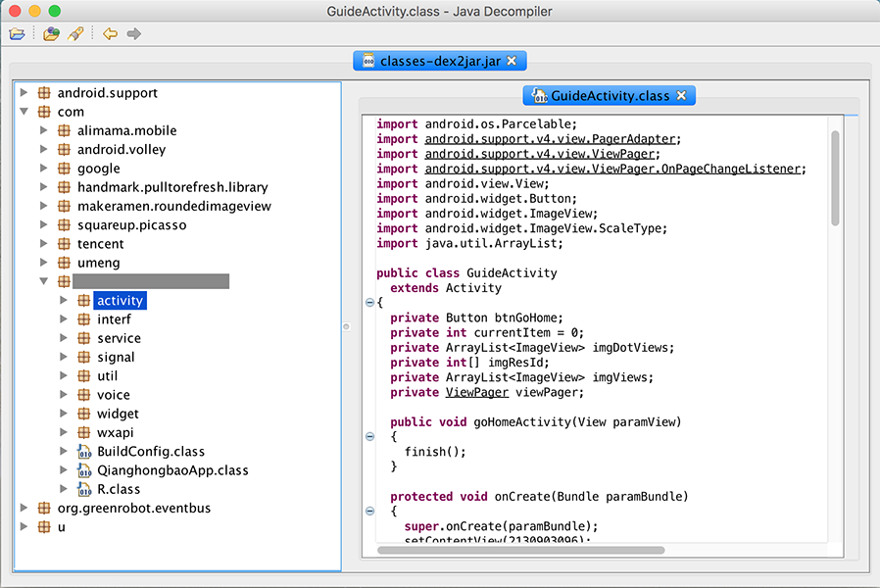Go back with the left arrow

point(110,34)
